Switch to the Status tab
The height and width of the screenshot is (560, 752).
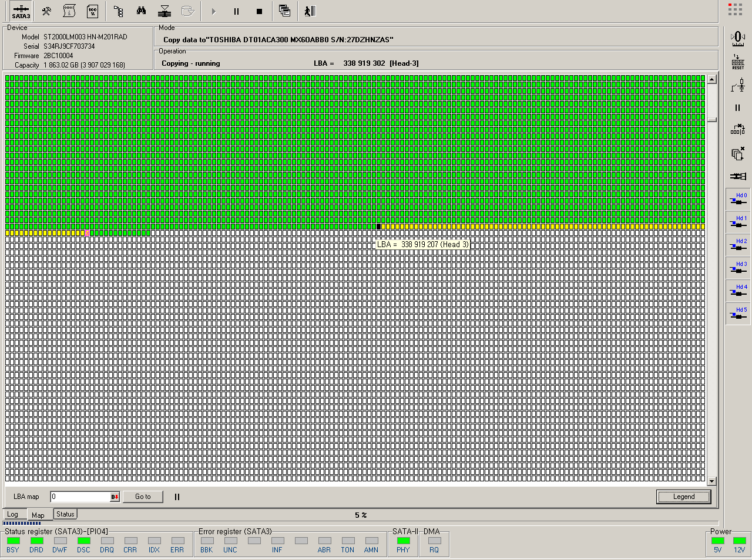click(65, 514)
